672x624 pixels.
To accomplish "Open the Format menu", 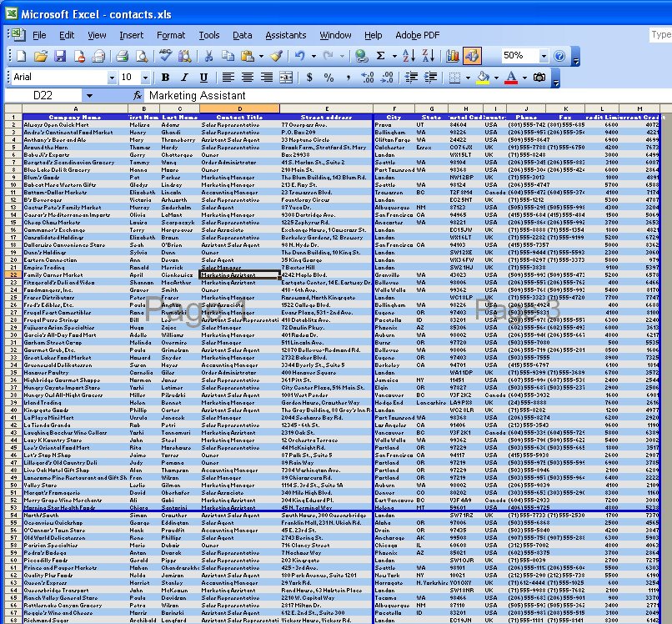I will tap(171, 35).
